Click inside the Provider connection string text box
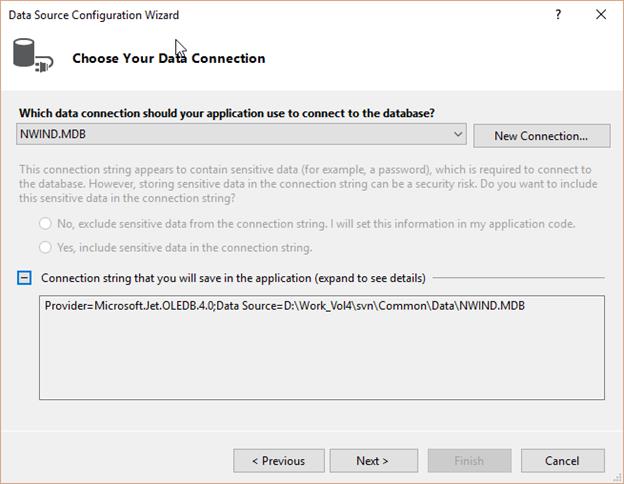Viewport: 624px width, 484px height. 322,347
